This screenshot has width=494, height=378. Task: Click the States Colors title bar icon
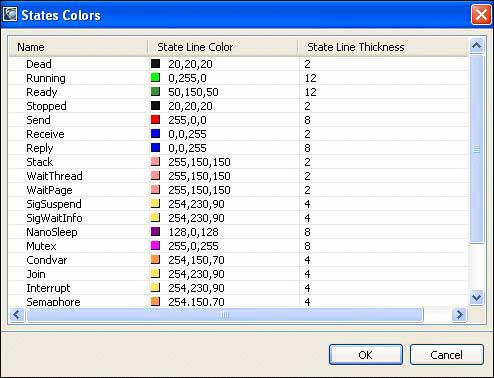pyautogui.click(x=10, y=14)
